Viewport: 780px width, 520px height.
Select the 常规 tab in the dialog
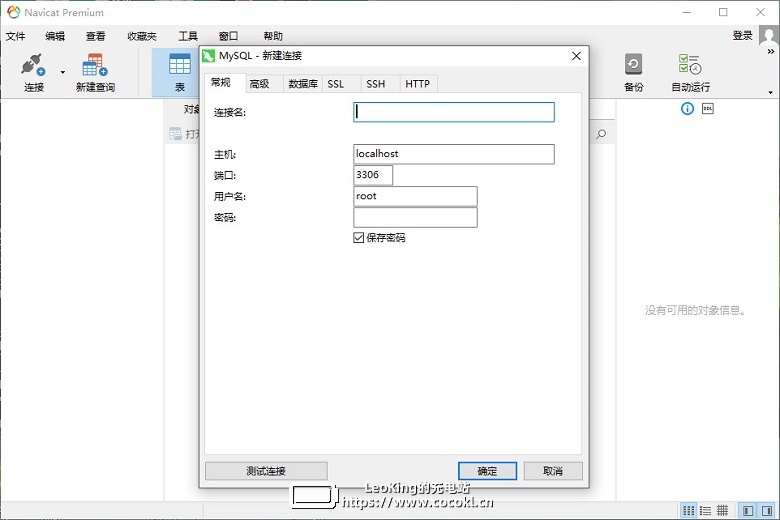pos(225,83)
